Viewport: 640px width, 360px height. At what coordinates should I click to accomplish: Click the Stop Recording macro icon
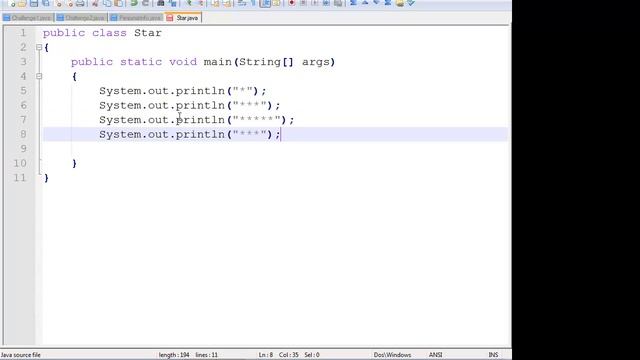click(303, 3)
